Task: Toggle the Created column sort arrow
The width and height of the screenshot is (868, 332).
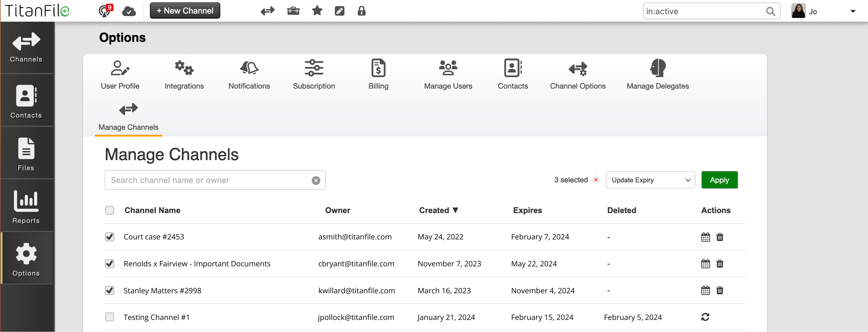Action: [x=456, y=210]
